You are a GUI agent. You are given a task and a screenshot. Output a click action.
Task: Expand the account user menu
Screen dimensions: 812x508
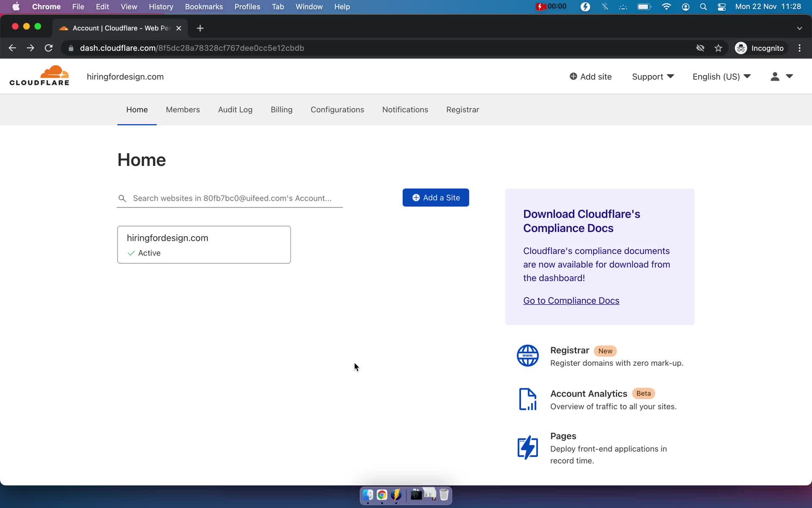pos(782,76)
